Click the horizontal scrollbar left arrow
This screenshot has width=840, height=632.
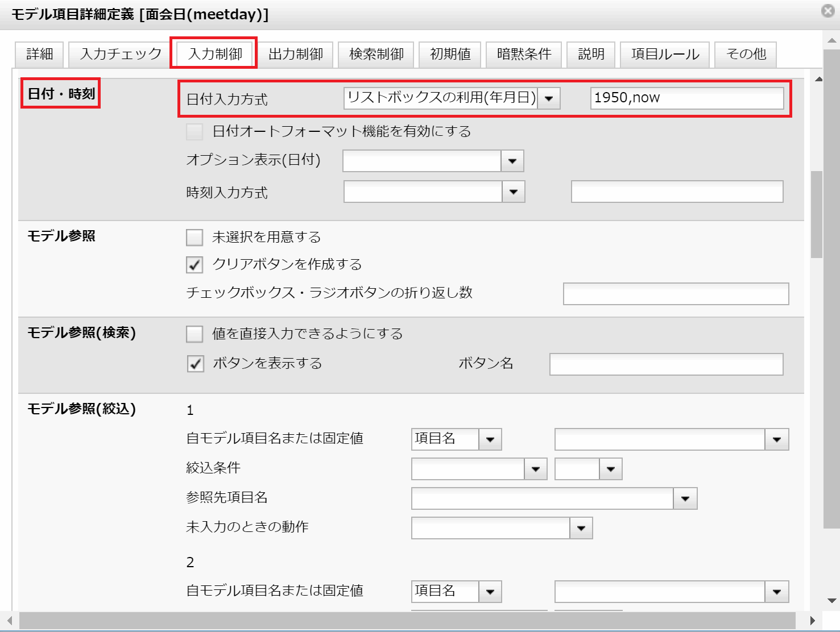(9, 621)
